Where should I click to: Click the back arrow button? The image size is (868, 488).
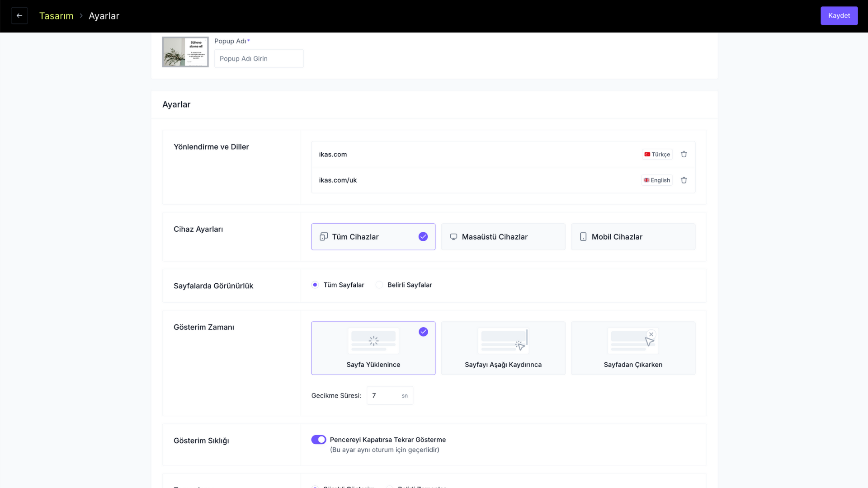coord(19,15)
